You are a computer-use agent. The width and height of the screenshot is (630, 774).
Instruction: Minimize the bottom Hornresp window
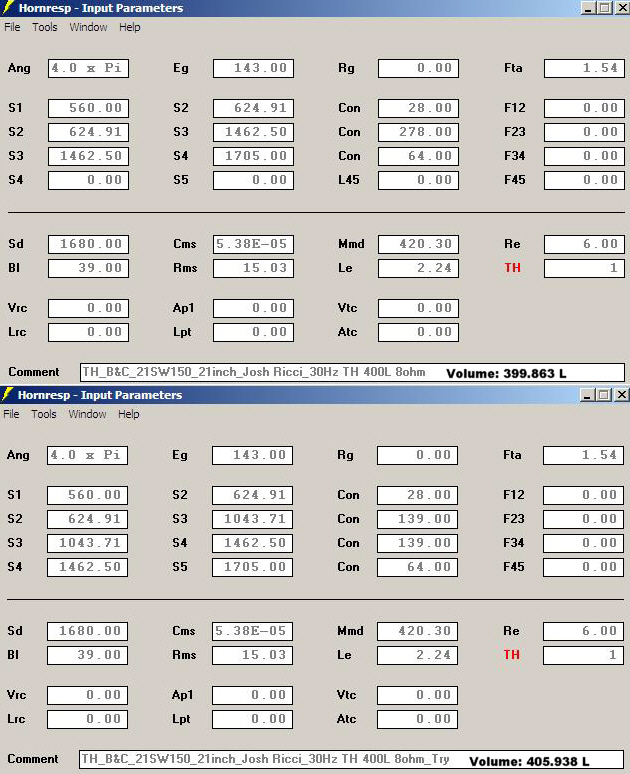click(588, 395)
